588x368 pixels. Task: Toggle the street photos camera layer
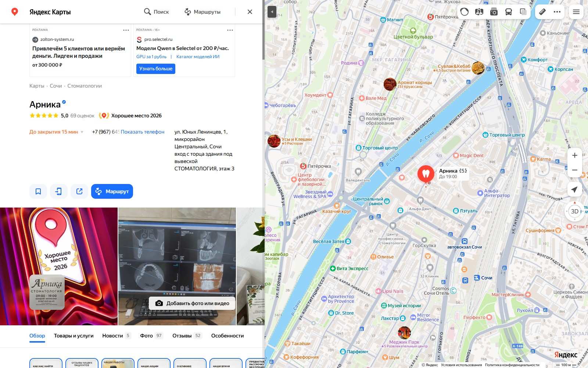coord(494,12)
